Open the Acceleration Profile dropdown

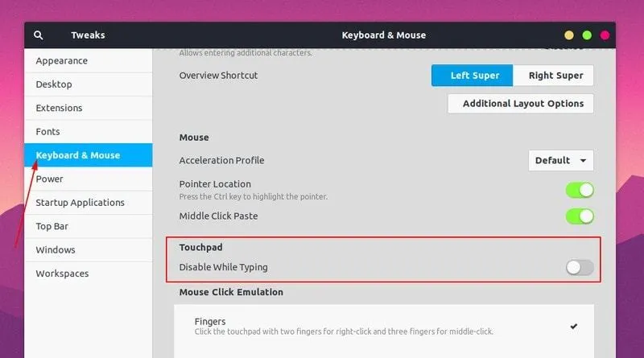coord(561,160)
